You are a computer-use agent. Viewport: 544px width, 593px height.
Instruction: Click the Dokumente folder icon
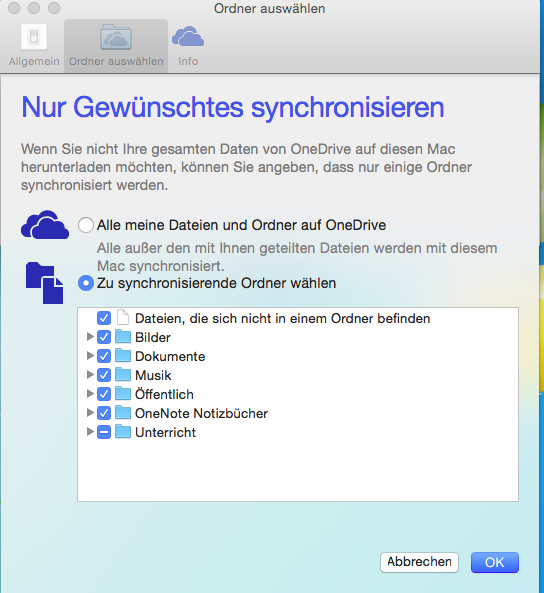coord(123,355)
